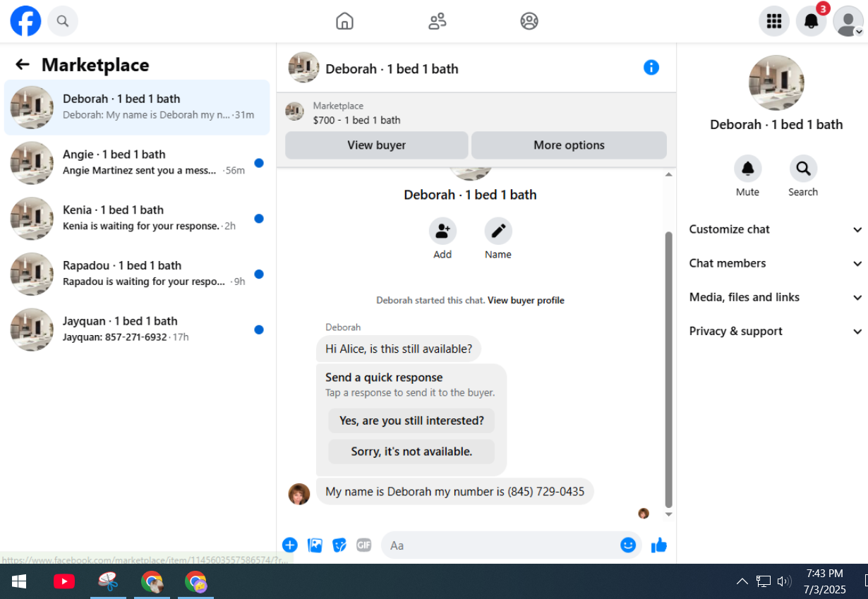The image size is (868, 599).
Task: Expand Privacy & support section
Action: point(775,331)
